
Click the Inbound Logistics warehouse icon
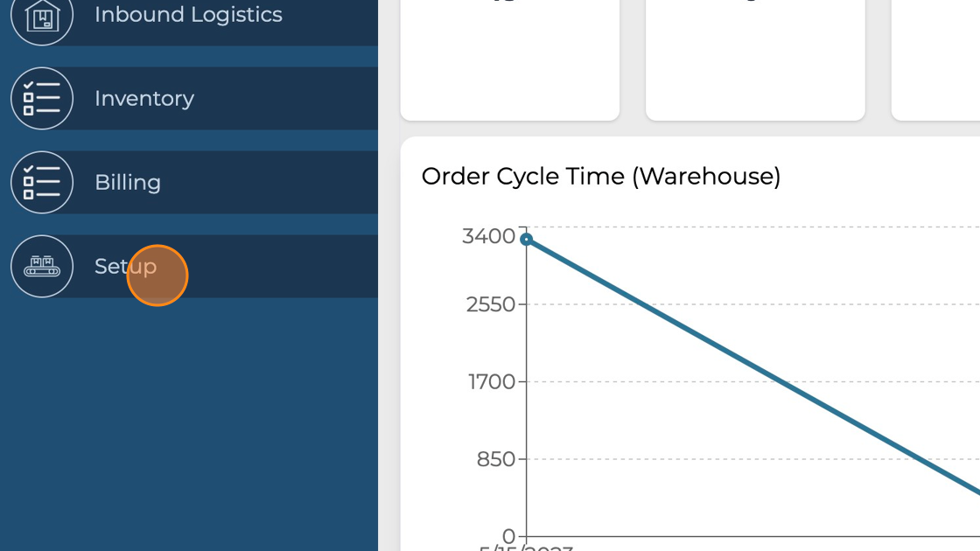42,16
